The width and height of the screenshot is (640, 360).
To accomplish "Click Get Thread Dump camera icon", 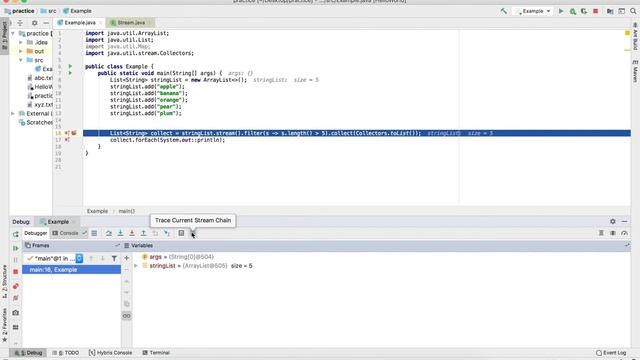I will [x=16, y=313].
